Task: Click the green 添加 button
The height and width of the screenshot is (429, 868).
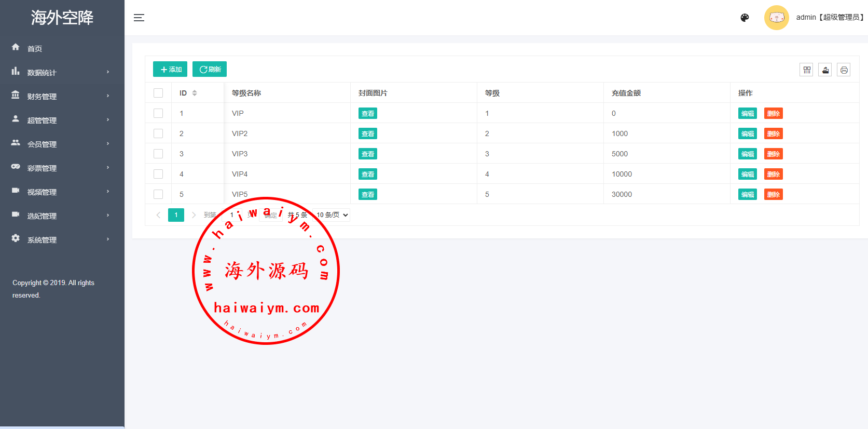Action: coord(170,69)
